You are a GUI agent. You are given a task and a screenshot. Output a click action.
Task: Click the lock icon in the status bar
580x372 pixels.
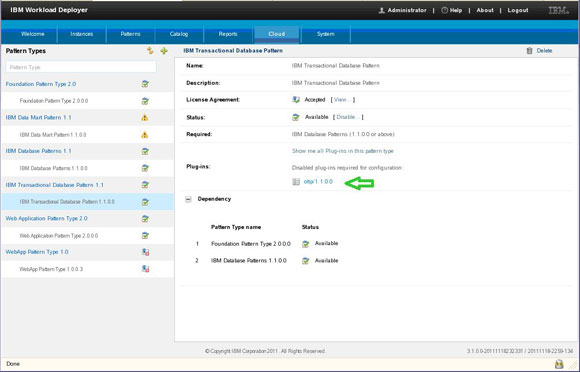tap(559, 364)
